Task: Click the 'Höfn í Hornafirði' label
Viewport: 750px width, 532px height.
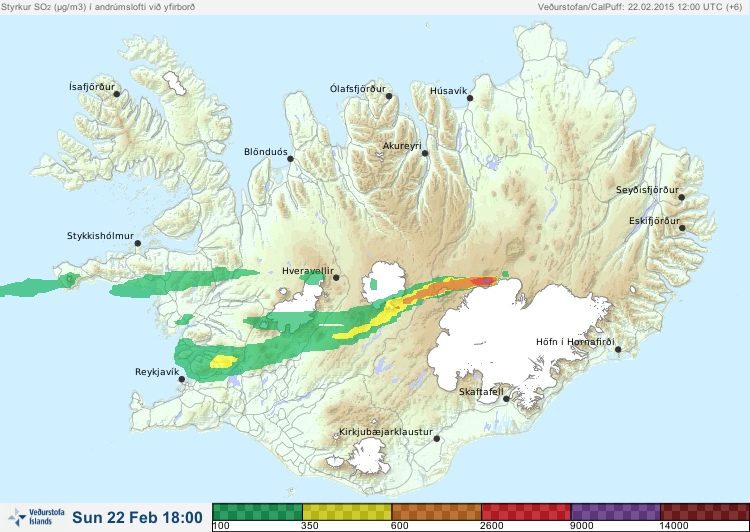Action: pyautogui.click(x=575, y=342)
